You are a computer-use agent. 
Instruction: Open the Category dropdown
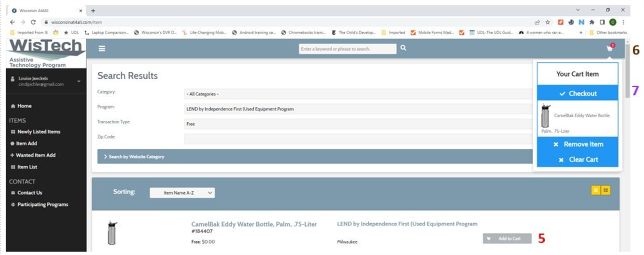pyautogui.click(x=358, y=94)
